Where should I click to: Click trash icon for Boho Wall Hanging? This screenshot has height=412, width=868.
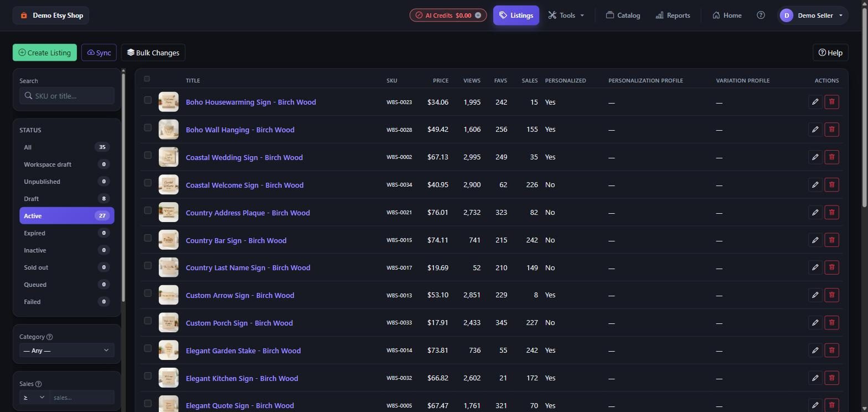click(x=831, y=130)
